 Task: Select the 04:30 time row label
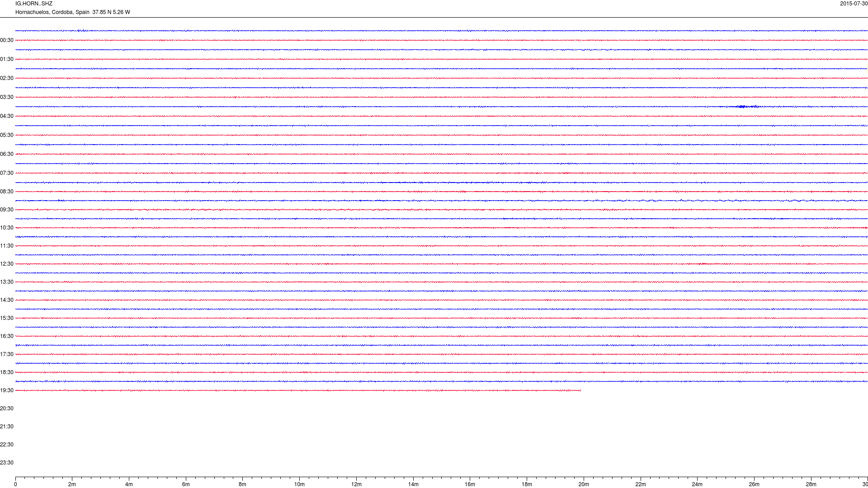(x=7, y=116)
